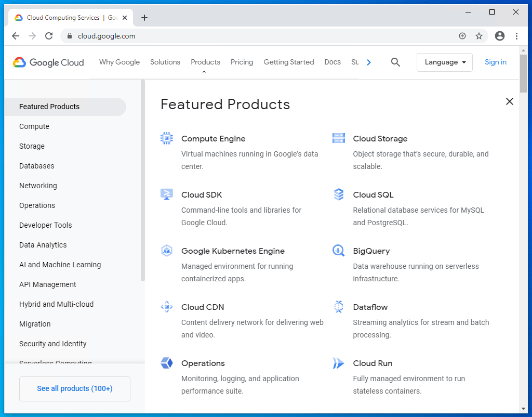This screenshot has width=532, height=417.
Task: Open Chrome three-dot menu
Action: [516, 36]
